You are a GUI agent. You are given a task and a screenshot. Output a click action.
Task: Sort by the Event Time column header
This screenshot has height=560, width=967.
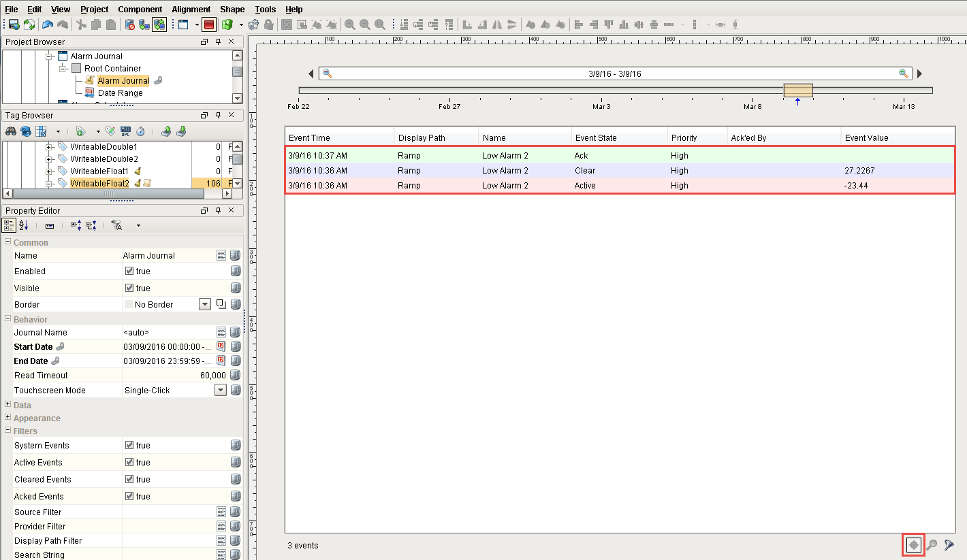[338, 138]
